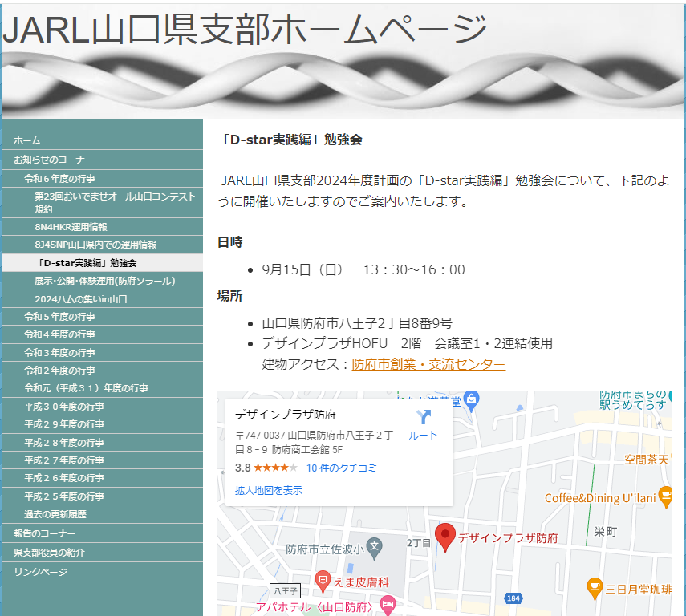
Task: Click the 〒747-0037 address in map card
Action: [x=315, y=442]
